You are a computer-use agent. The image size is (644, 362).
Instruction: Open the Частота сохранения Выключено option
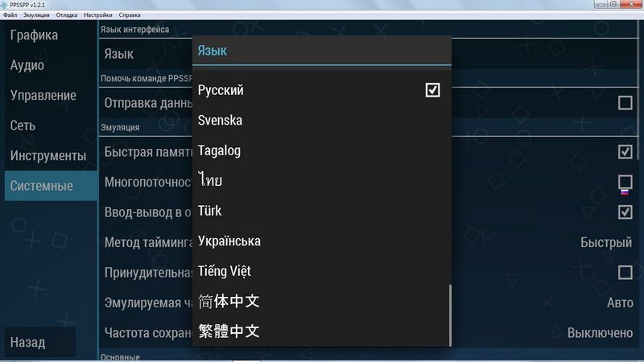[x=600, y=332]
